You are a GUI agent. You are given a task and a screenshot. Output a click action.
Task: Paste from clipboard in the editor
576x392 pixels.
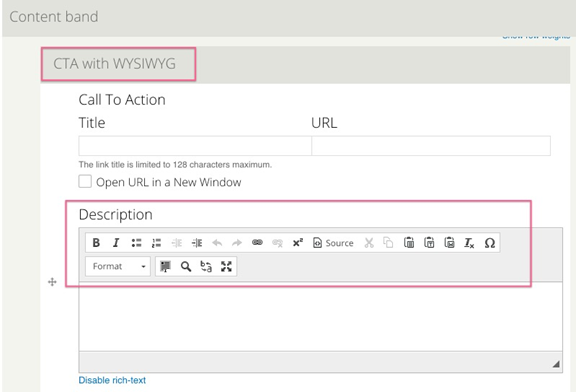pos(409,243)
